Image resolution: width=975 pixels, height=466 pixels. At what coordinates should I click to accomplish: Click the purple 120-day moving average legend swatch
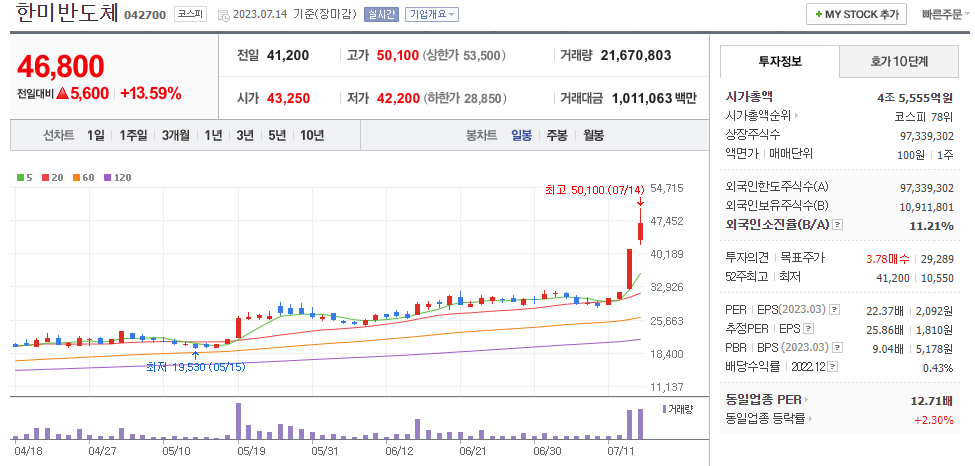[107, 177]
